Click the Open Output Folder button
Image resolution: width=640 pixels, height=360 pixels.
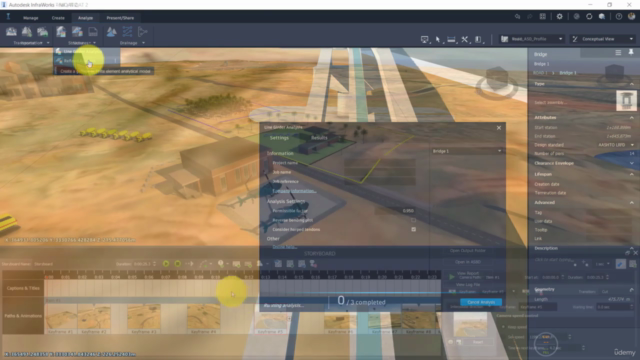(467, 251)
